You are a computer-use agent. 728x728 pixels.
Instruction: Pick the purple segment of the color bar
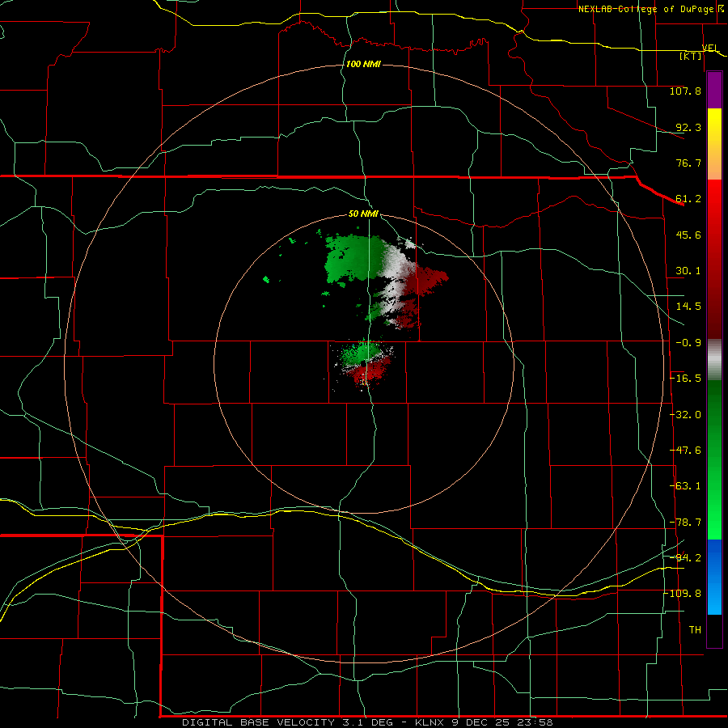pos(714,91)
